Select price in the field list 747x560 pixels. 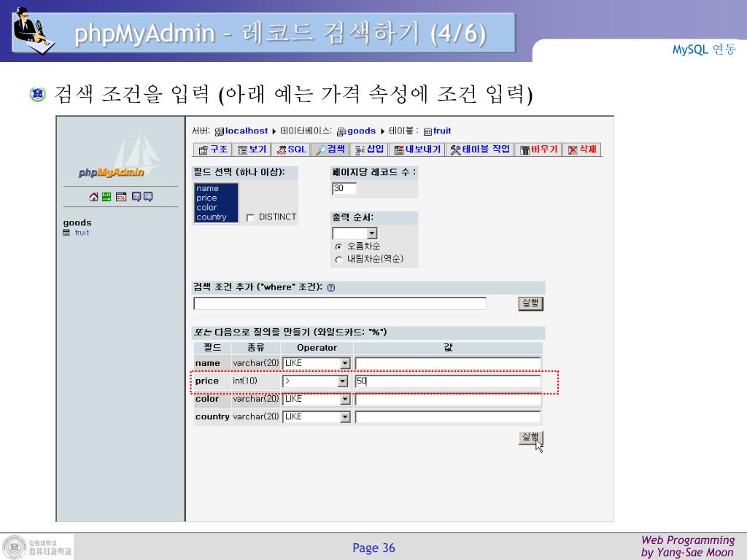point(216,198)
